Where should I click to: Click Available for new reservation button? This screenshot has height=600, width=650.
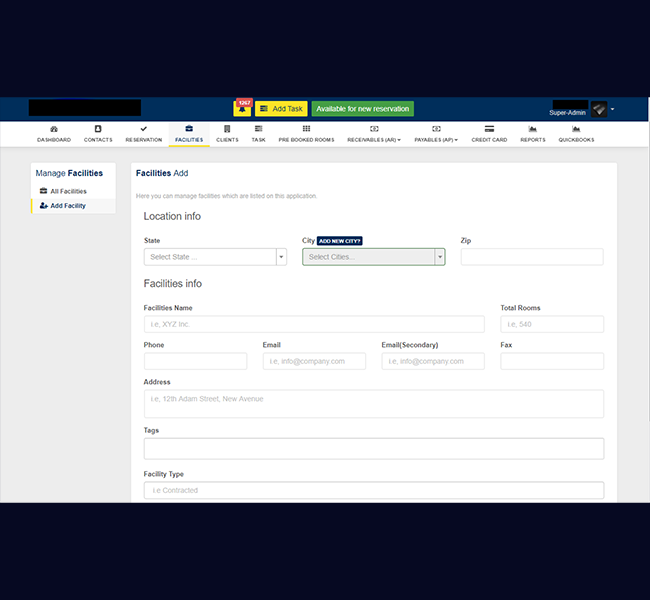coord(362,109)
